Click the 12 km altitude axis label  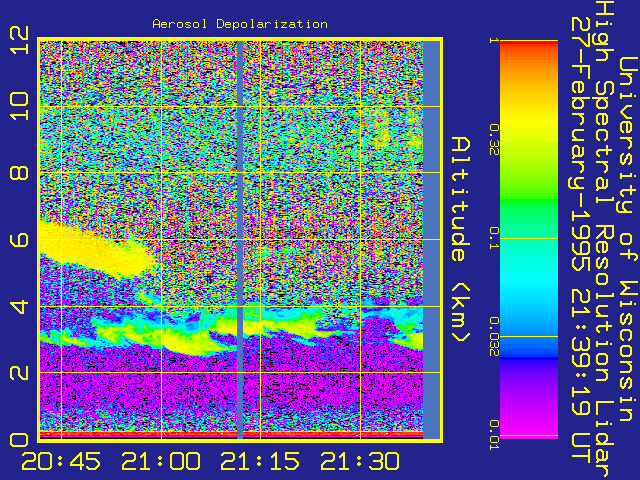click(x=20, y=40)
